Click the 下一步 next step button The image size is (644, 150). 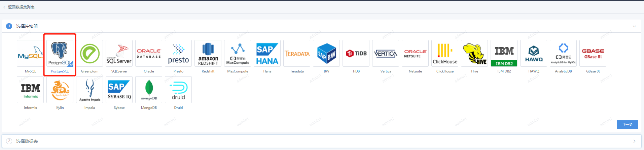coord(627,124)
